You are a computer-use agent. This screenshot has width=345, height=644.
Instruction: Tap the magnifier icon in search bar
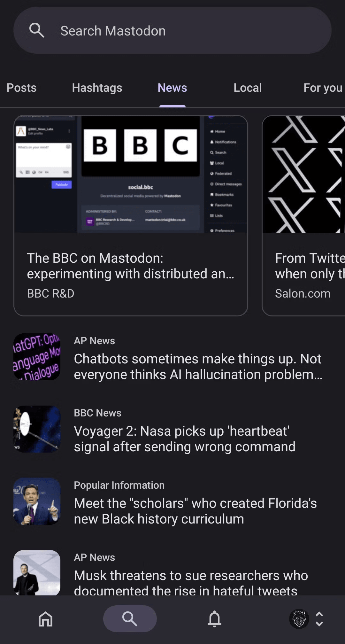[37, 31]
